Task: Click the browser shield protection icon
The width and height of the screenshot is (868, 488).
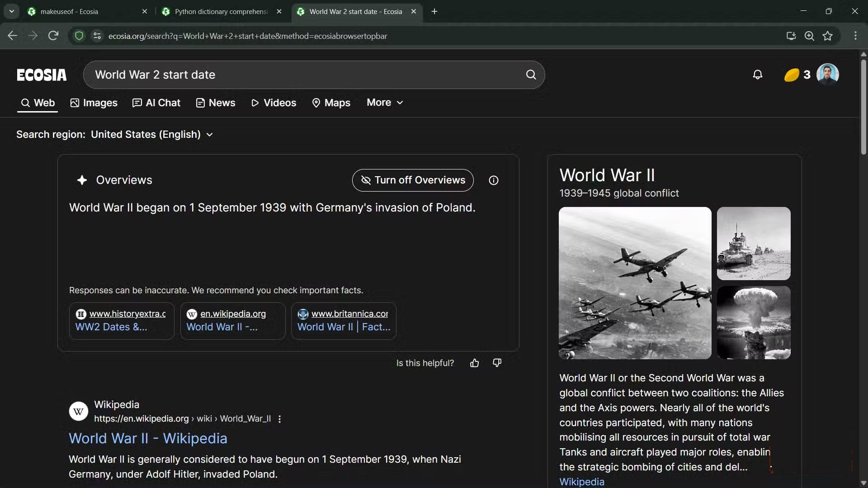Action: coord(79,36)
